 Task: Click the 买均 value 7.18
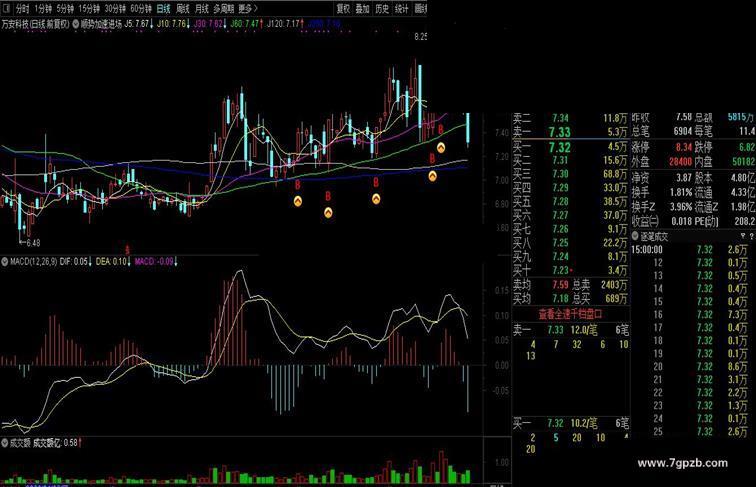tap(560, 298)
